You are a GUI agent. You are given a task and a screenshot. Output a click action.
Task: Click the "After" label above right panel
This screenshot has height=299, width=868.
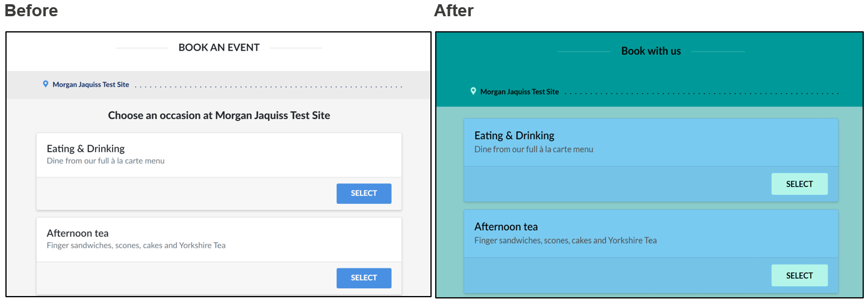tap(454, 11)
